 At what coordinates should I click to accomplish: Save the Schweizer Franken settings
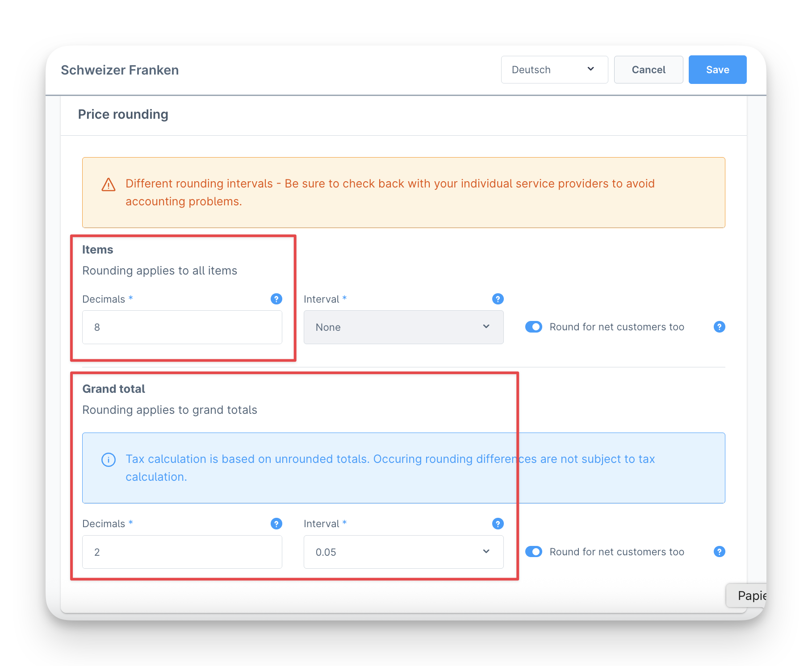pos(717,70)
